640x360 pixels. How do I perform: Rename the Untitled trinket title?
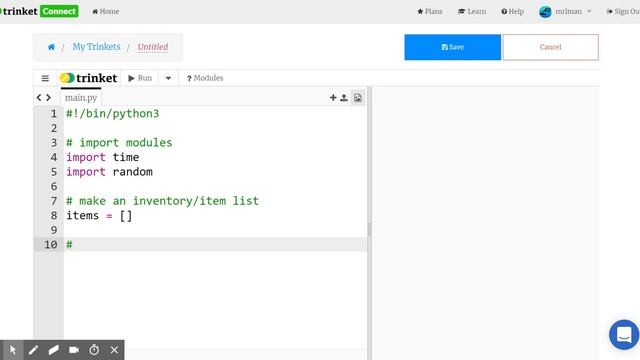point(153,47)
